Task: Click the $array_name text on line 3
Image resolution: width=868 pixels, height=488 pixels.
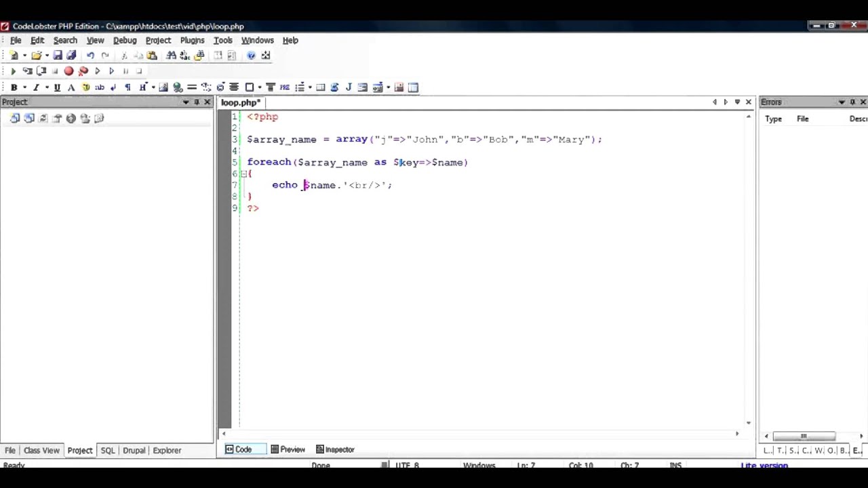Action: point(281,140)
